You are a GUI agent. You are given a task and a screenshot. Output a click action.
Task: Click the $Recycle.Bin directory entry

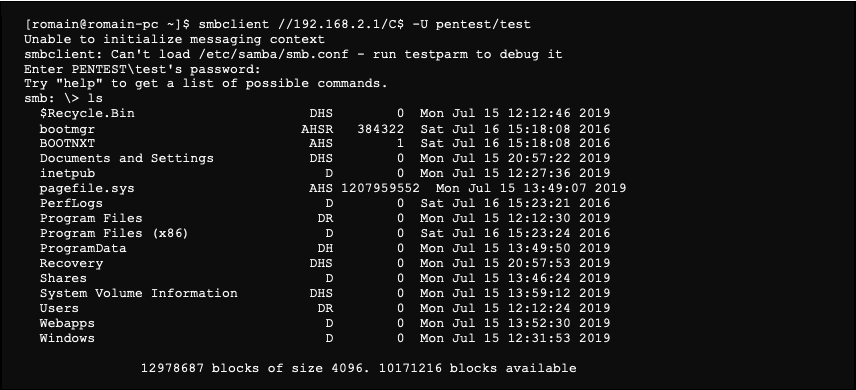coord(87,114)
